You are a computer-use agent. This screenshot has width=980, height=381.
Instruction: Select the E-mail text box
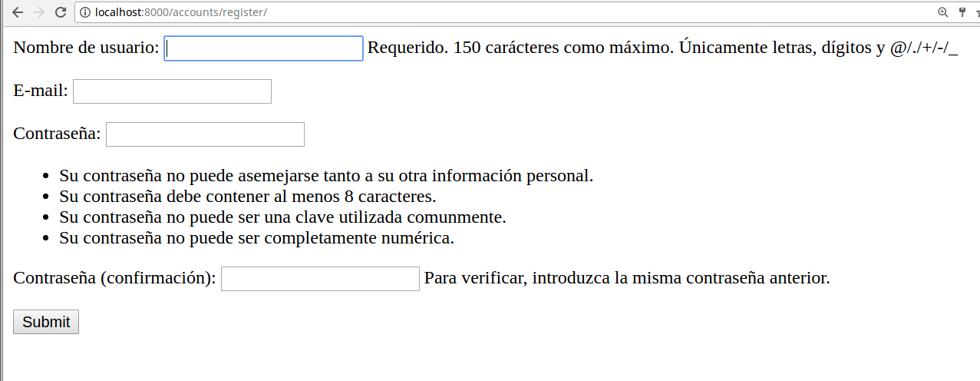(x=172, y=91)
